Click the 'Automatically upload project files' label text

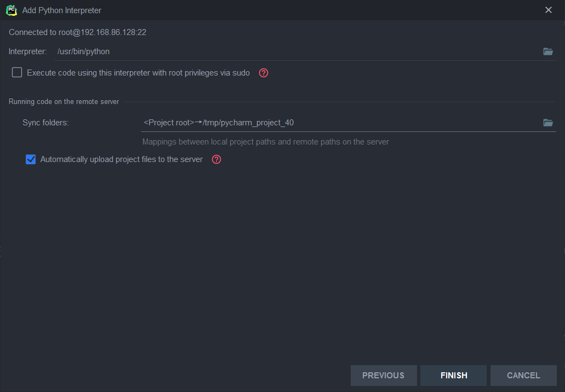(x=121, y=160)
